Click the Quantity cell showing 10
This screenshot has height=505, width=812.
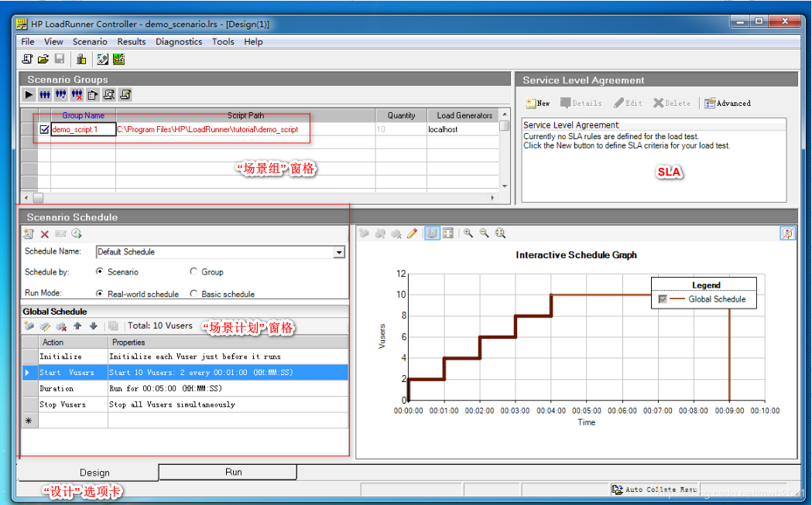[x=401, y=129]
